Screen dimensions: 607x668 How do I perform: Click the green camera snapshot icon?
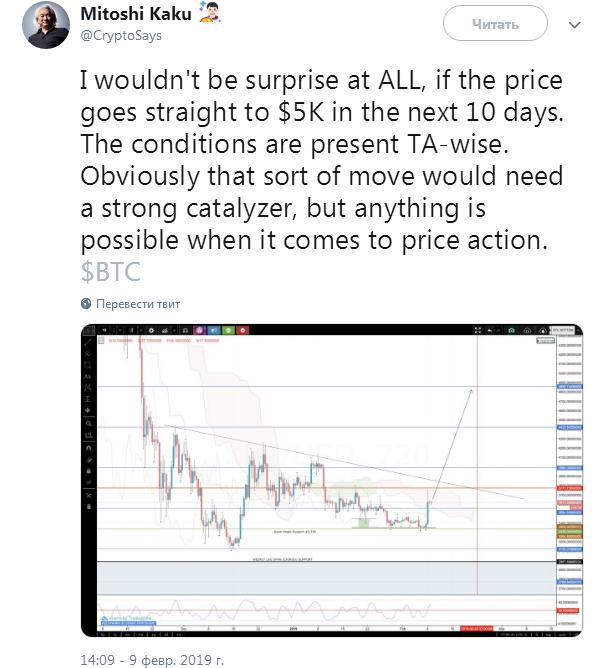512,330
